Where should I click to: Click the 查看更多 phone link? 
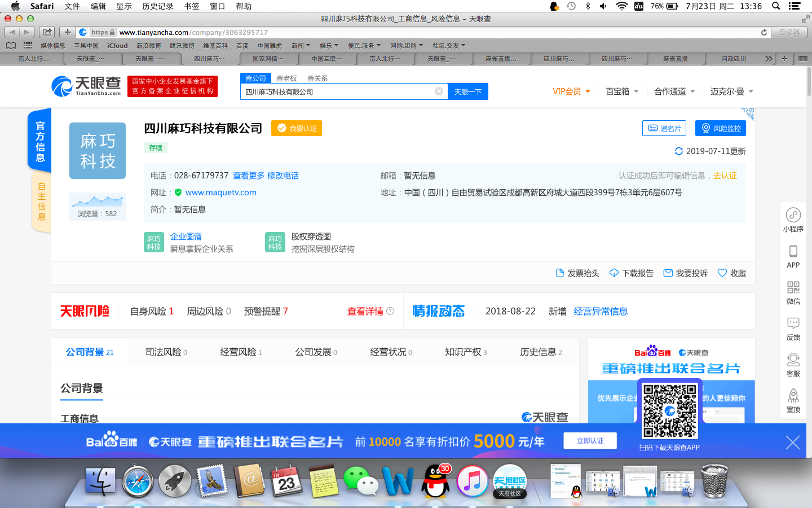click(x=249, y=176)
